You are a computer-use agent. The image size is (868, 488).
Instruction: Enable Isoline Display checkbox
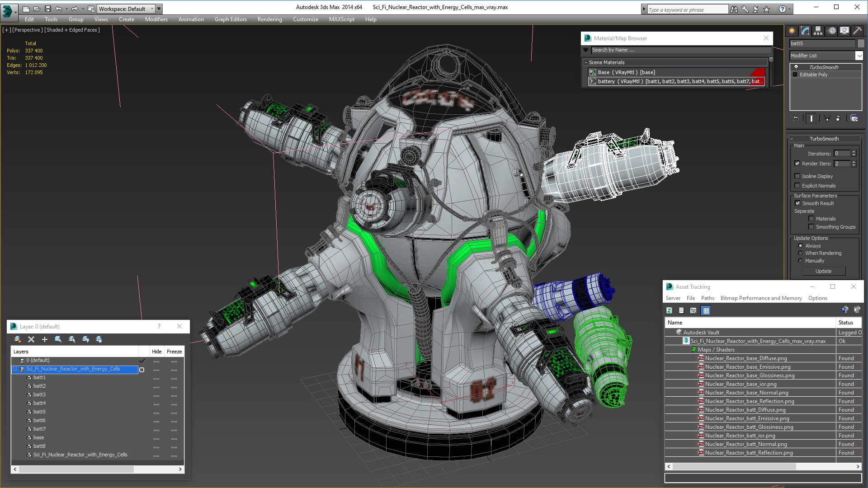797,176
